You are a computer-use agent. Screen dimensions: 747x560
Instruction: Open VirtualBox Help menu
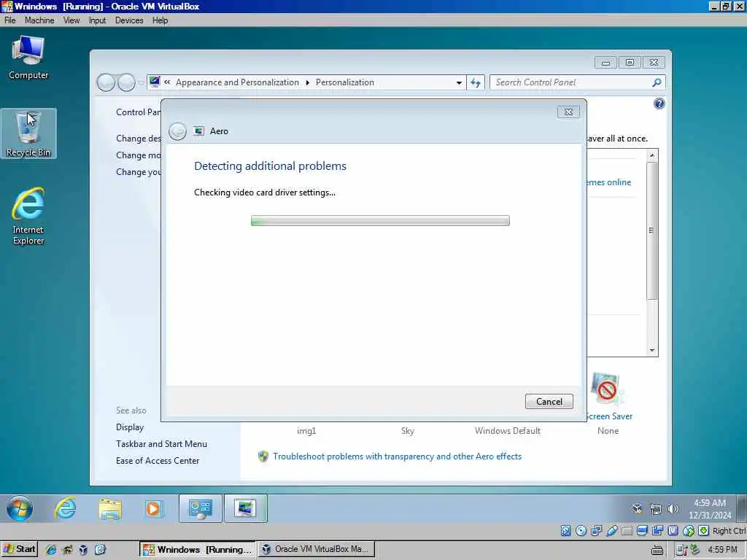point(160,20)
